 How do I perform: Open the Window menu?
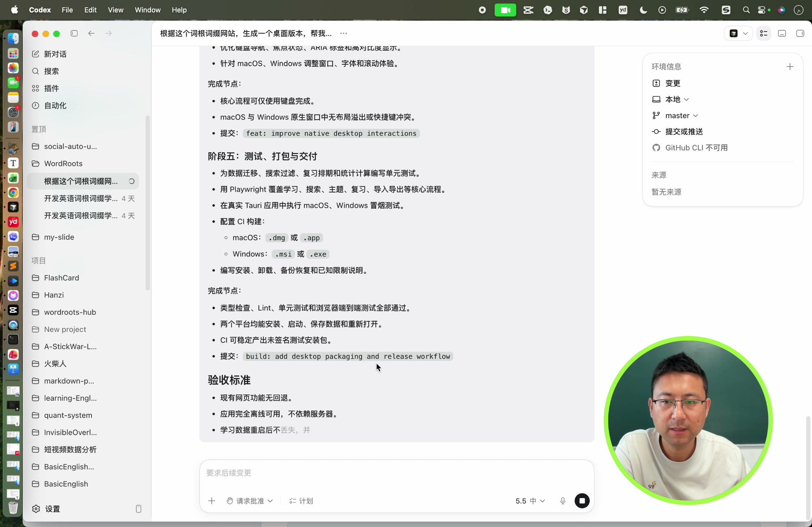tap(148, 10)
